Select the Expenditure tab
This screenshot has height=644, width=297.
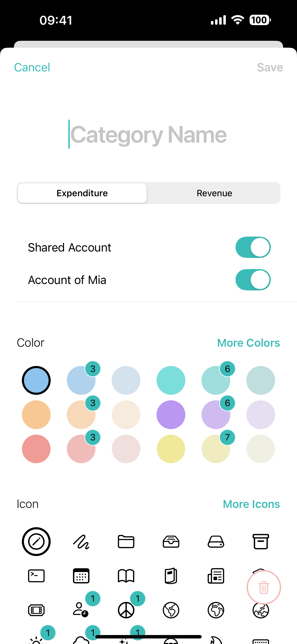[x=82, y=193]
